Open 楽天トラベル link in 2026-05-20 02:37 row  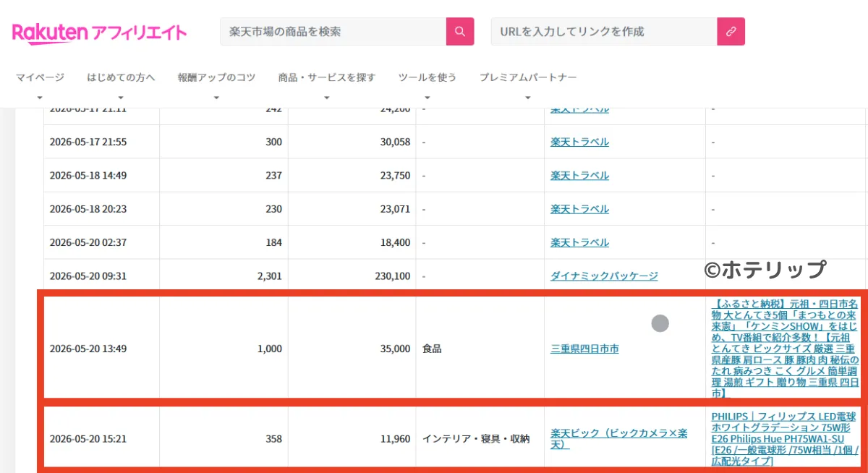579,242
